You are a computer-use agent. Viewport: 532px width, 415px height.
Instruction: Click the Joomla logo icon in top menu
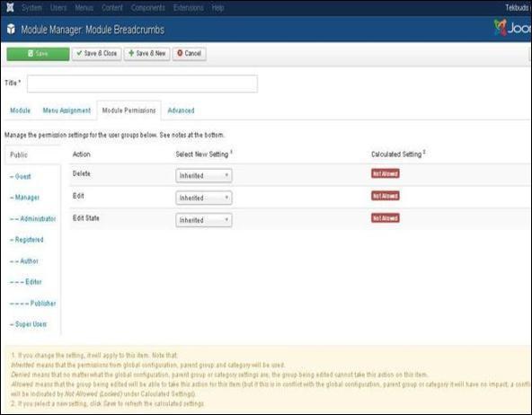pos(10,7)
